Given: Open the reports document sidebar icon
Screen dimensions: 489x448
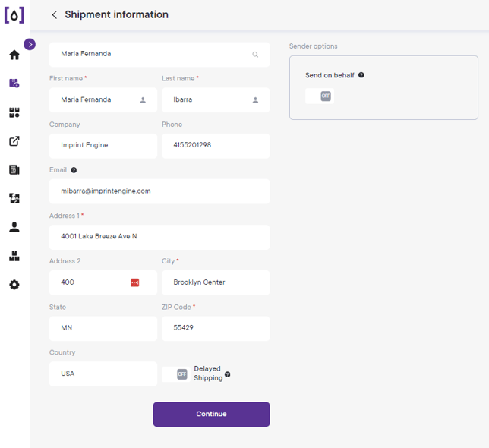Looking at the screenshot, I should 14,169.
